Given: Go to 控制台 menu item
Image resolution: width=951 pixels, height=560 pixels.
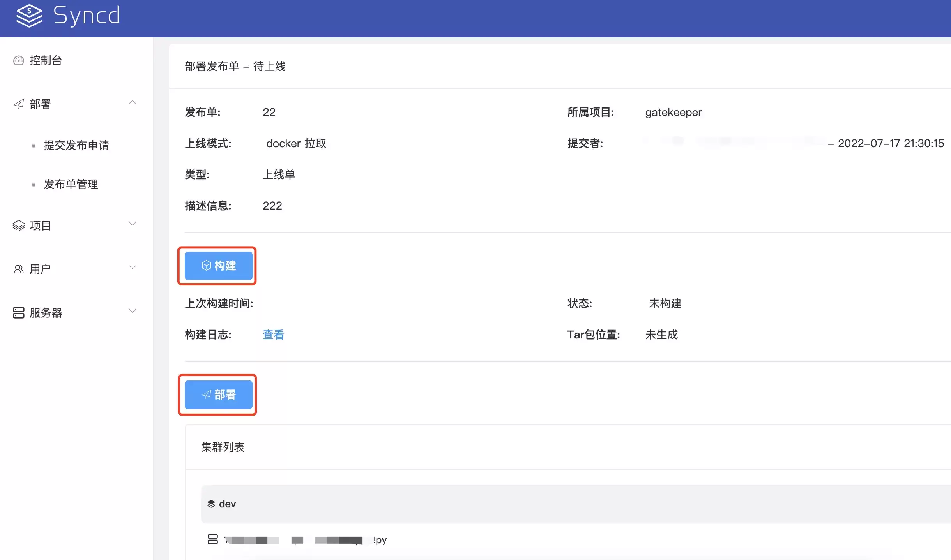Looking at the screenshot, I should [x=46, y=60].
